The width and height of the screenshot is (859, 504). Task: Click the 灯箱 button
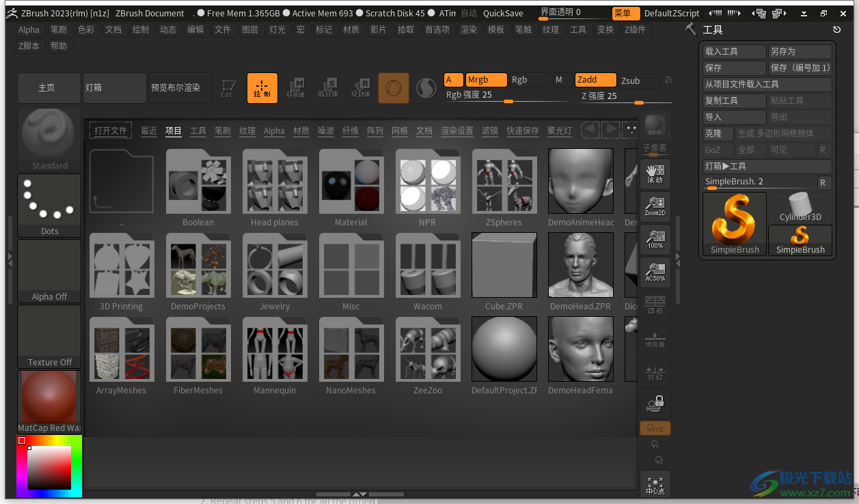coord(115,88)
